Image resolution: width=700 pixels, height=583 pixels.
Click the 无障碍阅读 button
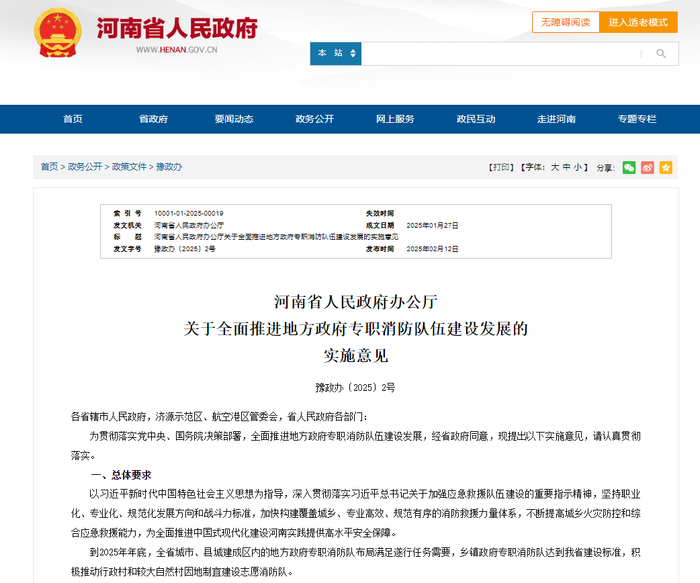565,22
